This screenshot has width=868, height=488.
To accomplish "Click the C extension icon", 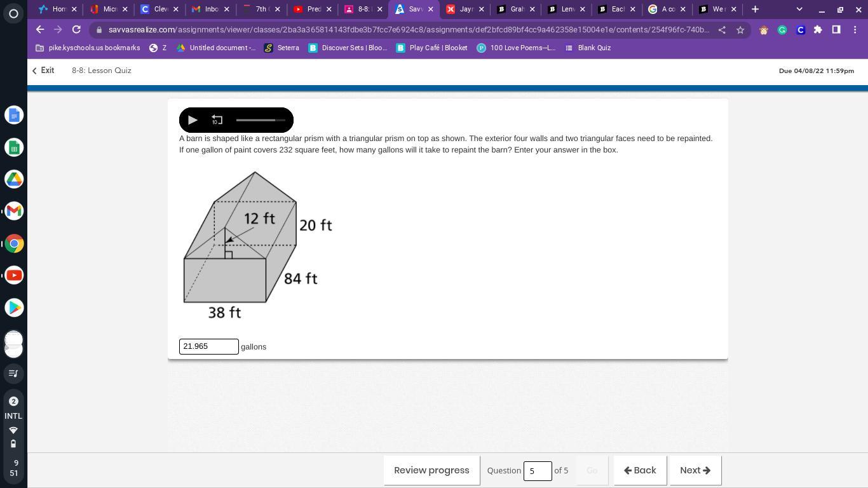I will point(801,30).
